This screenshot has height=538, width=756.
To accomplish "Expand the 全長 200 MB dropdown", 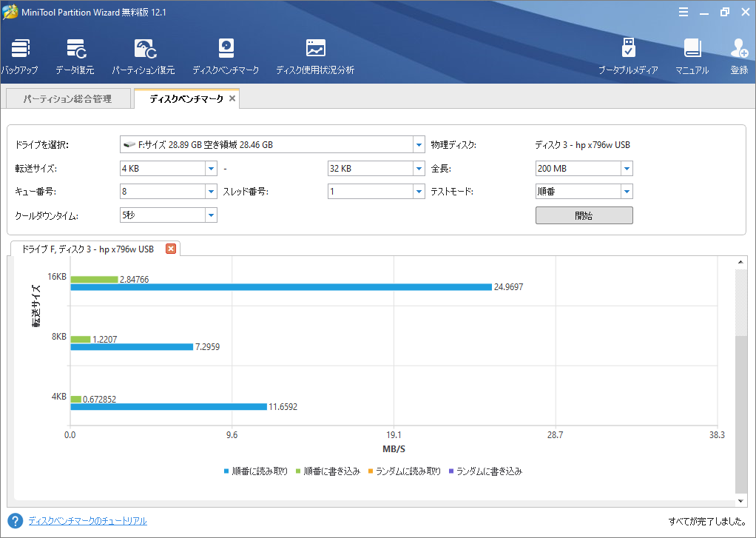I will pos(627,169).
